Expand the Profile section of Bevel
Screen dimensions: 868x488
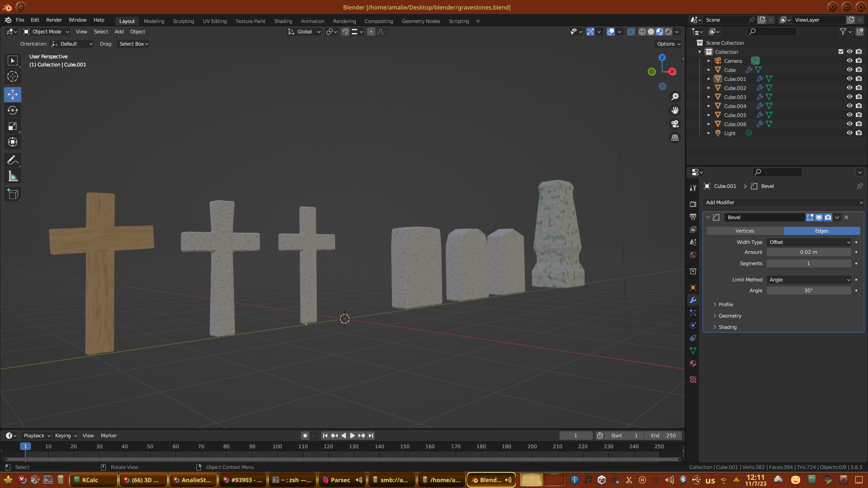pyautogui.click(x=726, y=305)
